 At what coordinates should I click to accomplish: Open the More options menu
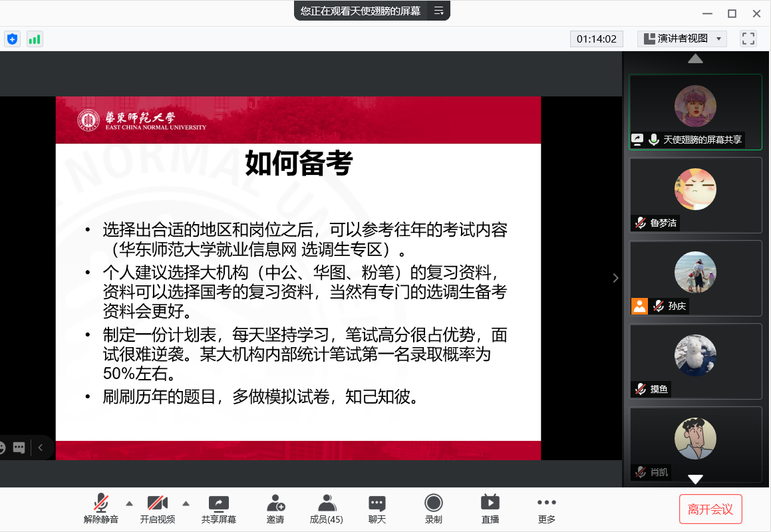pos(547,509)
